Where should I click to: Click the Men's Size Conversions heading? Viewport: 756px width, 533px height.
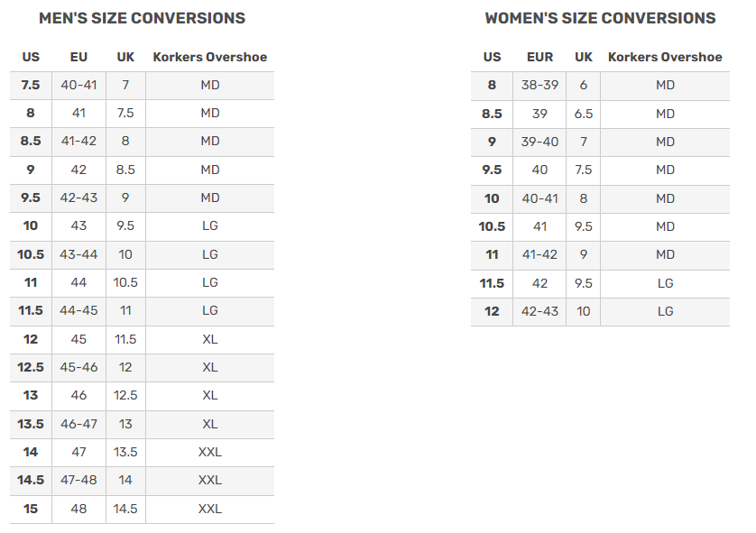click(x=142, y=18)
